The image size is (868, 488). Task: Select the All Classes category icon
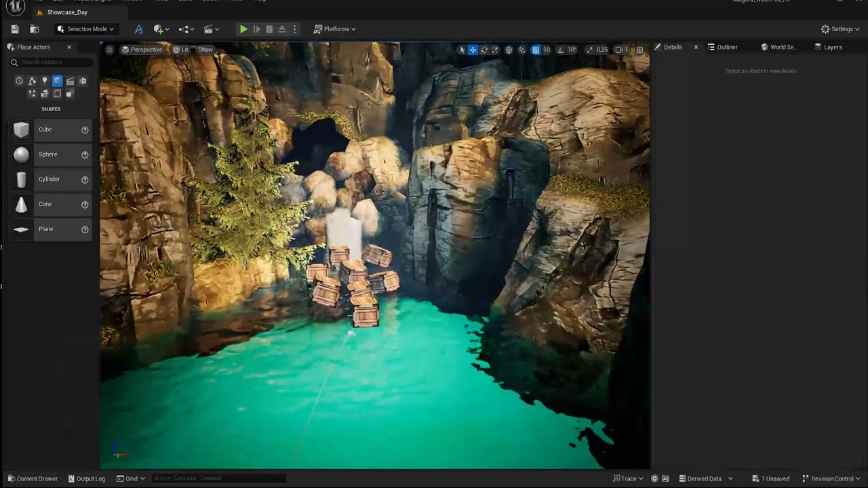(x=69, y=94)
